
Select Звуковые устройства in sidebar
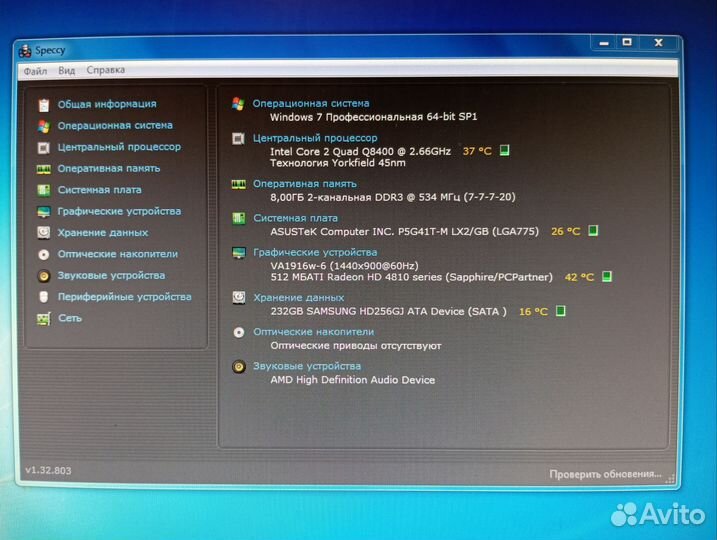tap(111, 275)
